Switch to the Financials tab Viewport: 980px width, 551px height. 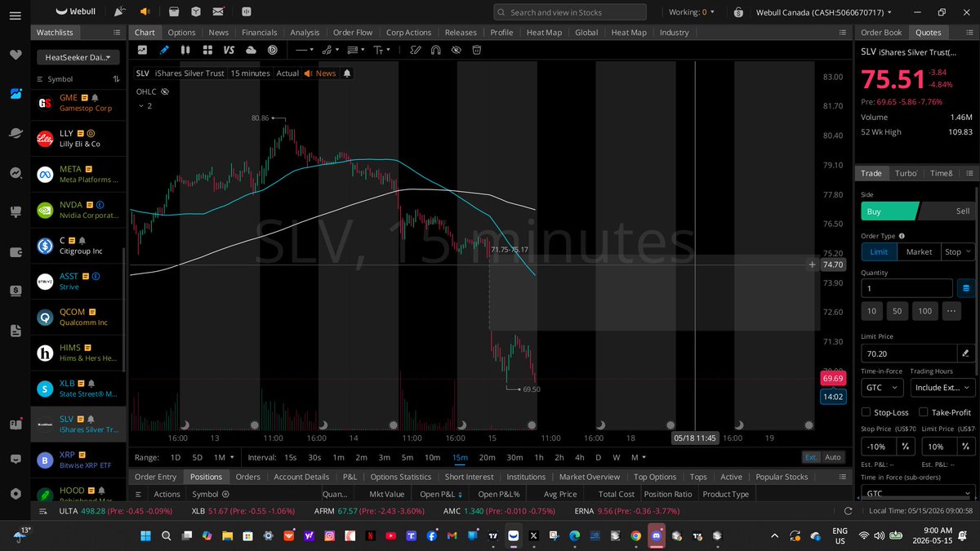[x=259, y=33]
